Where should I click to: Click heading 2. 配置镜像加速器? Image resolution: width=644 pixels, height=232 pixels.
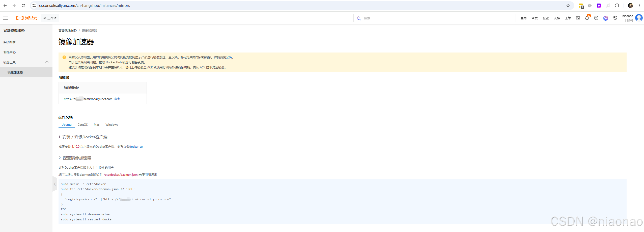[x=75, y=158]
